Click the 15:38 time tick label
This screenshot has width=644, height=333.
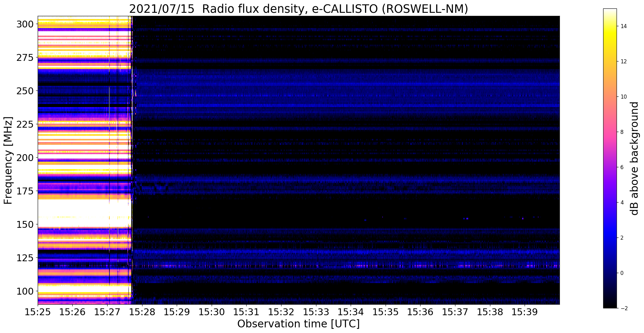click(490, 312)
